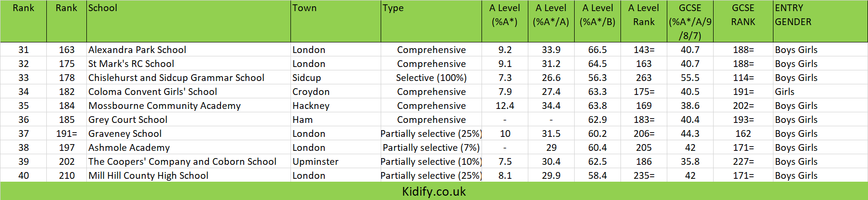Select Chislehurst and Sidcup Grammar School

click(x=189, y=78)
